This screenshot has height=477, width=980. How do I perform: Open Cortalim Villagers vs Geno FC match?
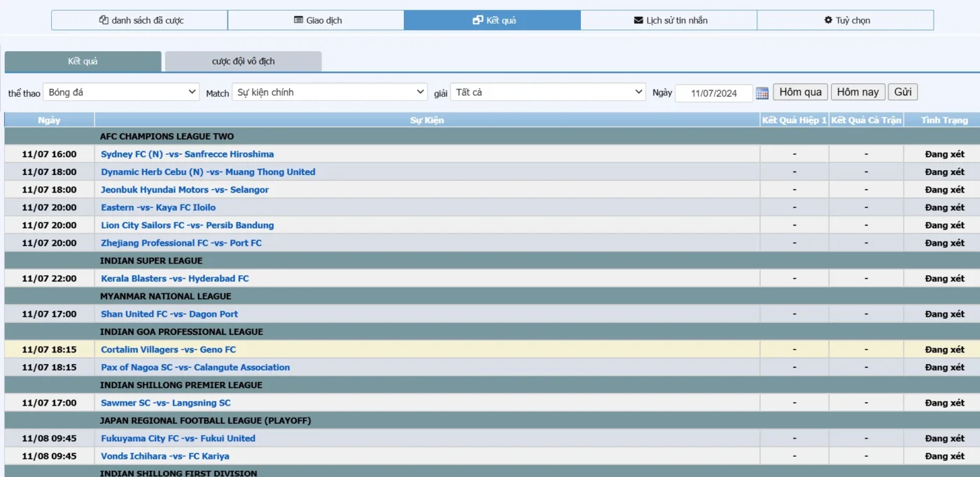pos(168,350)
